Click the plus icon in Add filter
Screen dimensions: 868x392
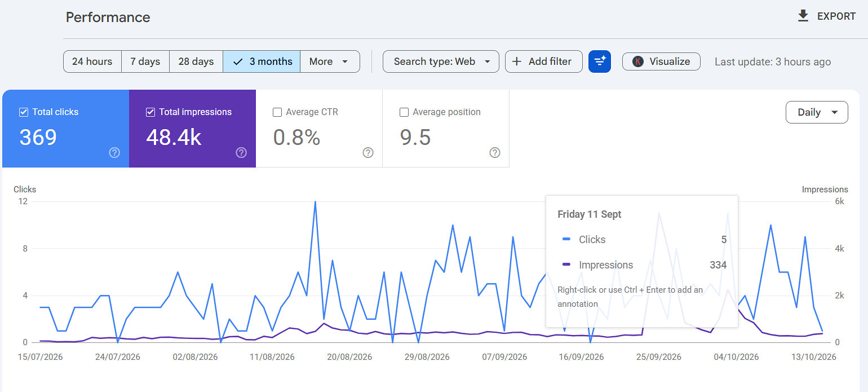[517, 61]
